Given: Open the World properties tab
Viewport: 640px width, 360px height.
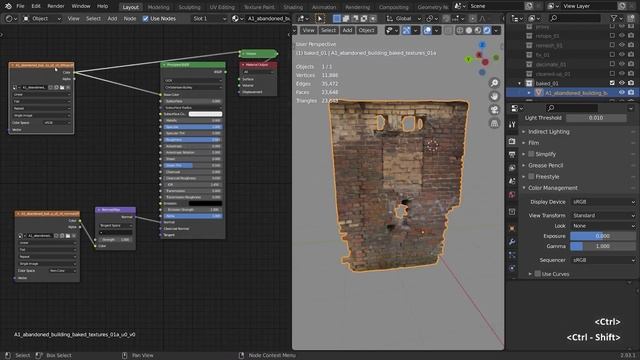Looking at the screenshot, I should pyautogui.click(x=512, y=194).
